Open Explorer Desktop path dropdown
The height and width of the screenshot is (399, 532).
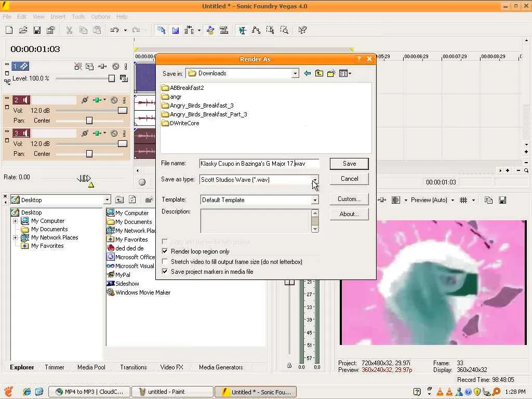coord(107,200)
